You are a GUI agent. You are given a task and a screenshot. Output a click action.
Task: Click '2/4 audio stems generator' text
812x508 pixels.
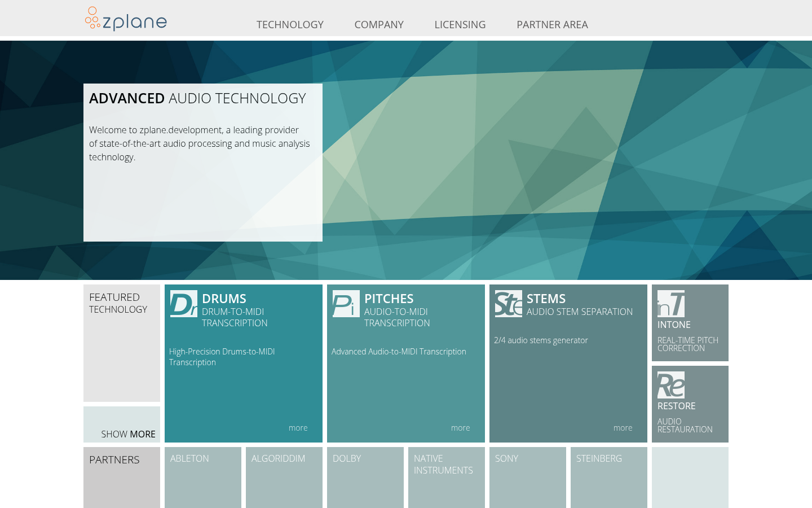(541, 340)
